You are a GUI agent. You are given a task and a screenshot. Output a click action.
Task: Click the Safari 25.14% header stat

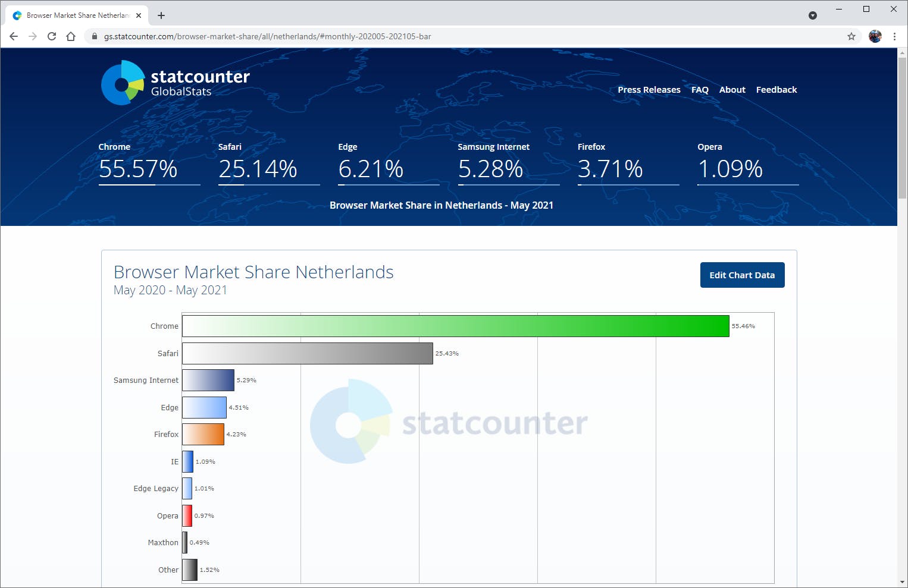(269, 163)
